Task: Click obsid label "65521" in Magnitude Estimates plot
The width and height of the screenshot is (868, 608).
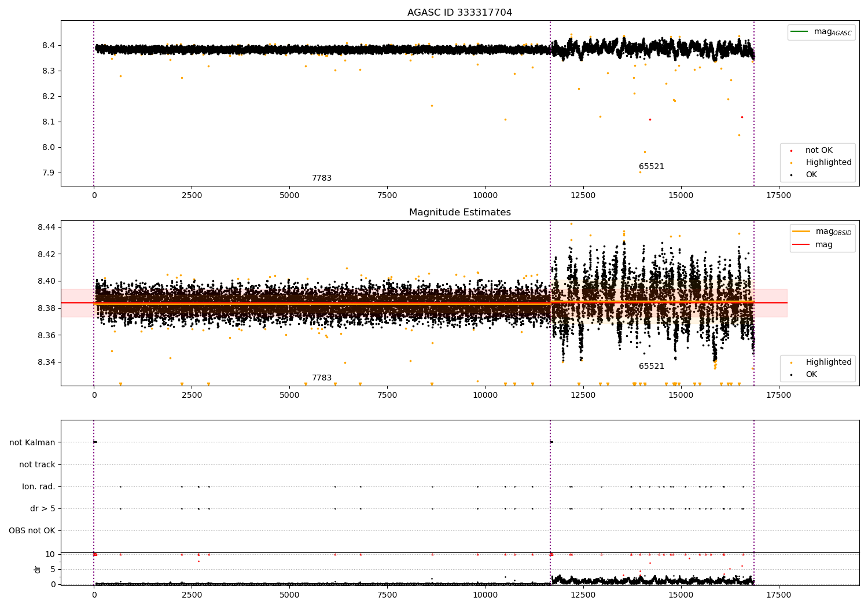Action: [652, 367]
